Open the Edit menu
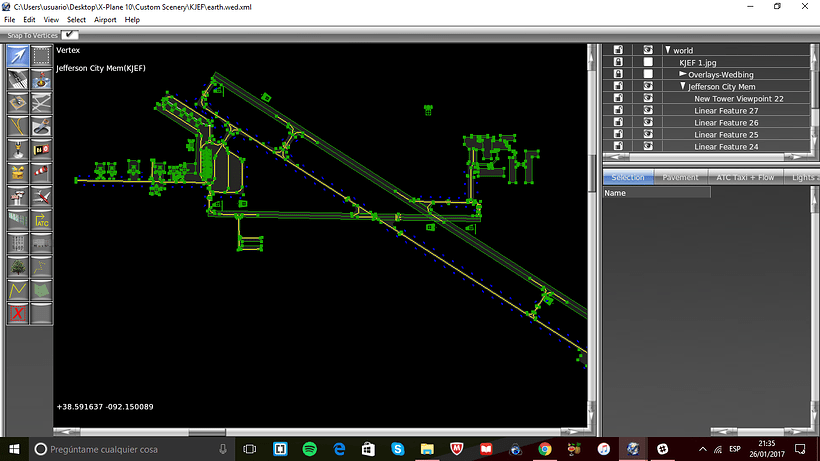820x461 pixels. (x=29, y=20)
